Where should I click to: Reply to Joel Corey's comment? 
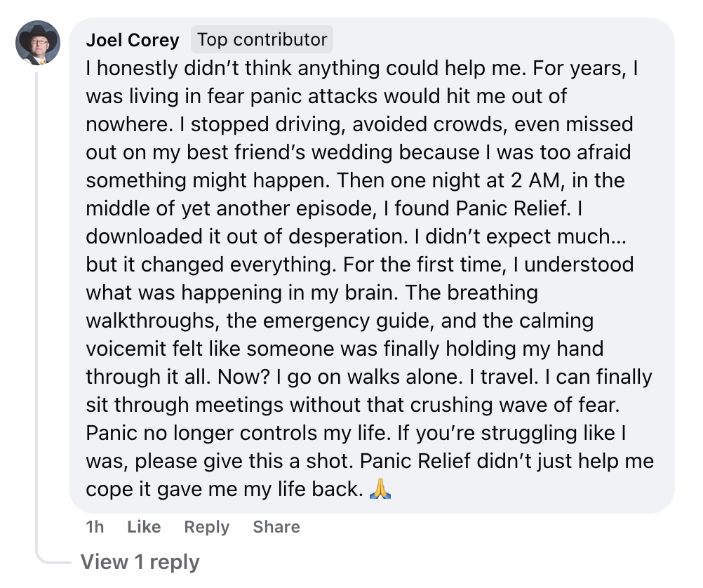pyautogui.click(x=207, y=527)
